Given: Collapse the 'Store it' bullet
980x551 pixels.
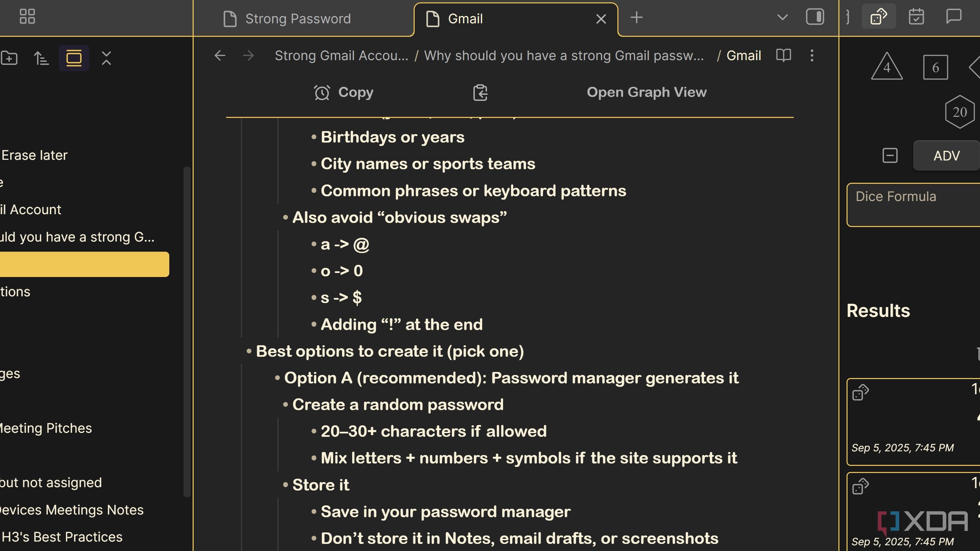Looking at the screenshot, I should coord(285,485).
